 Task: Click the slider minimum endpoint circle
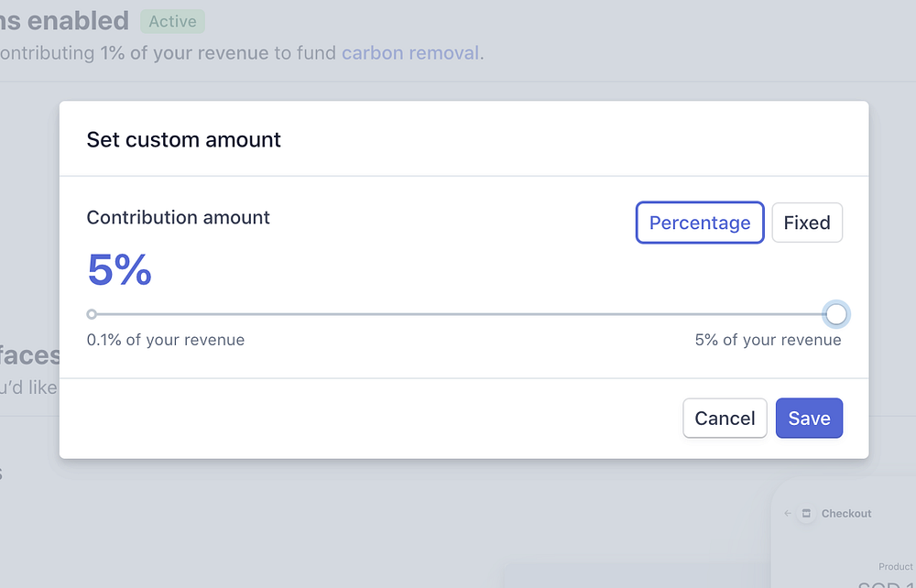[x=92, y=314]
